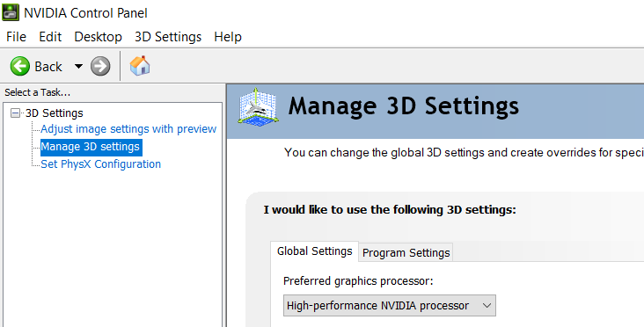Click the green Back arrow icon
Image resolution: width=644 pixels, height=327 pixels.
pyautogui.click(x=19, y=66)
